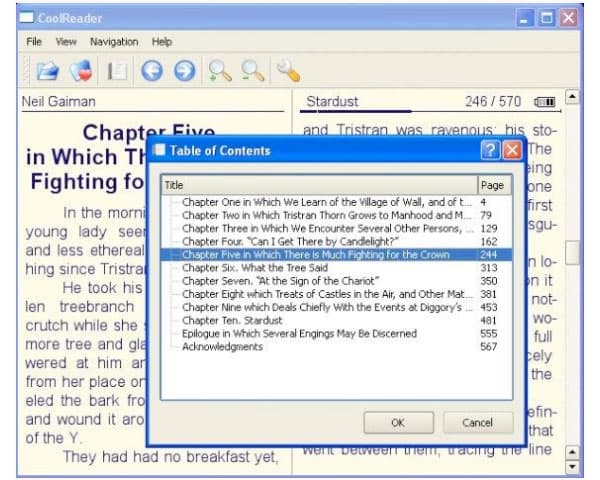Image resolution: width=600 pixels, height=480 pixels.
Task: Click page number 555 for the Epilogue
Action: [489, 333]
